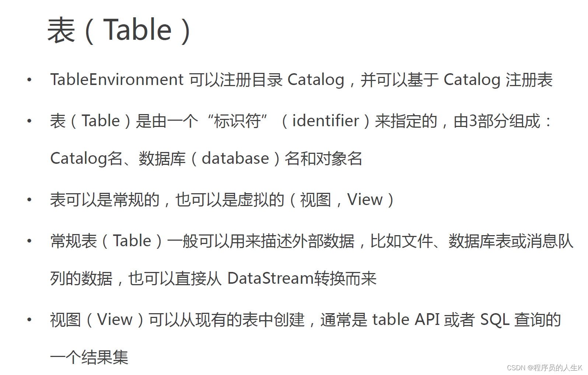The height and width of the screenshot is (375, 588).
Task: Click the bullet before "视图（View）可以从"
Action: point(29,319)
